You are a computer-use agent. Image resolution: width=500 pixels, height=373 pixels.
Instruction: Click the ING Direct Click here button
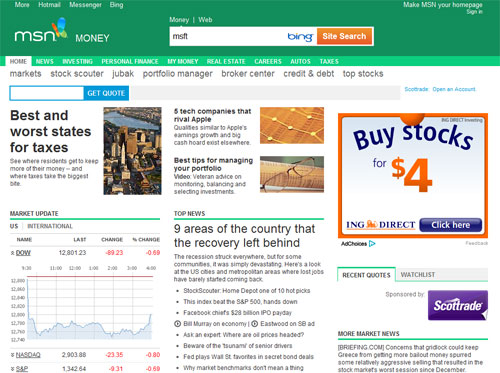point(450,225)
